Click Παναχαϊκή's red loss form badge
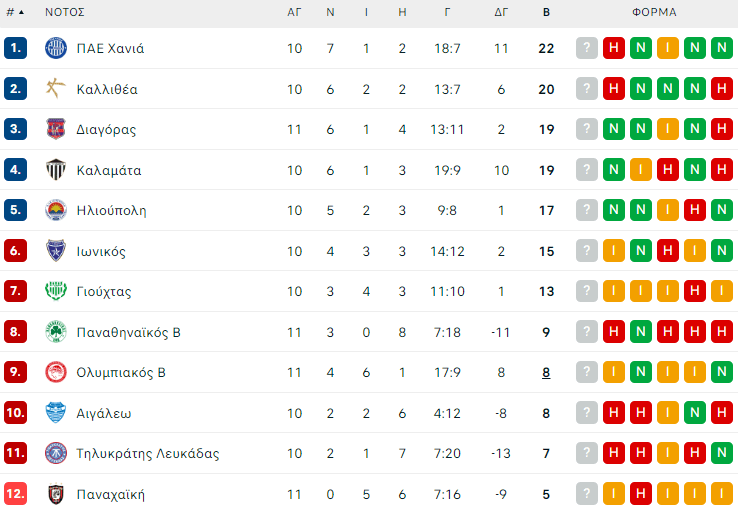Viewport: 738px width, 513px height. (x=641, y=494)
